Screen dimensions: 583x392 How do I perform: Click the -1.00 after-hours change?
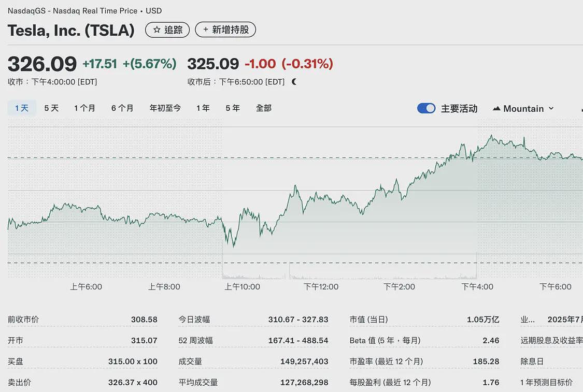tap(260, 64)
